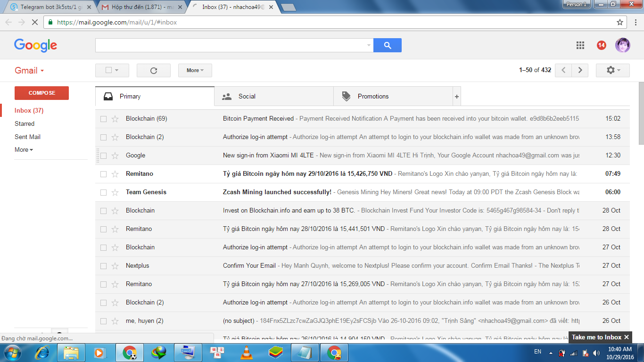Show hidden system tray icons arrow

point(550,353)
